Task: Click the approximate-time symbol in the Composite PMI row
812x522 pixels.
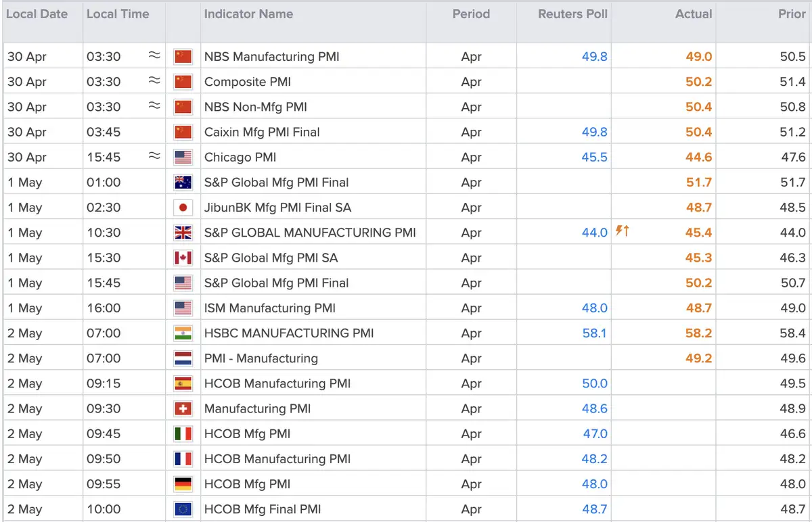Action: click(154, 81)
